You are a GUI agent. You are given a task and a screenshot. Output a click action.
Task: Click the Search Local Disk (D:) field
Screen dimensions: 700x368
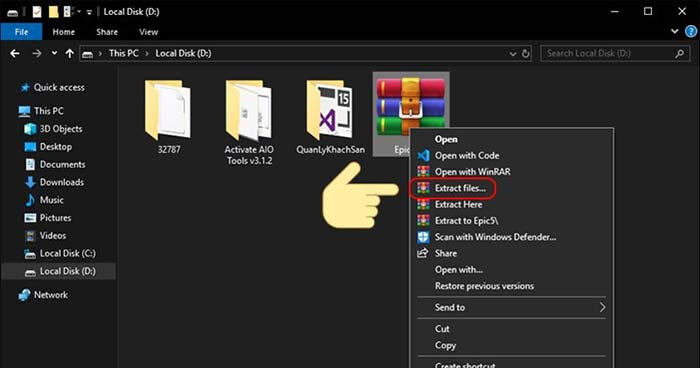pyautogui.click(x=614, y=54)
